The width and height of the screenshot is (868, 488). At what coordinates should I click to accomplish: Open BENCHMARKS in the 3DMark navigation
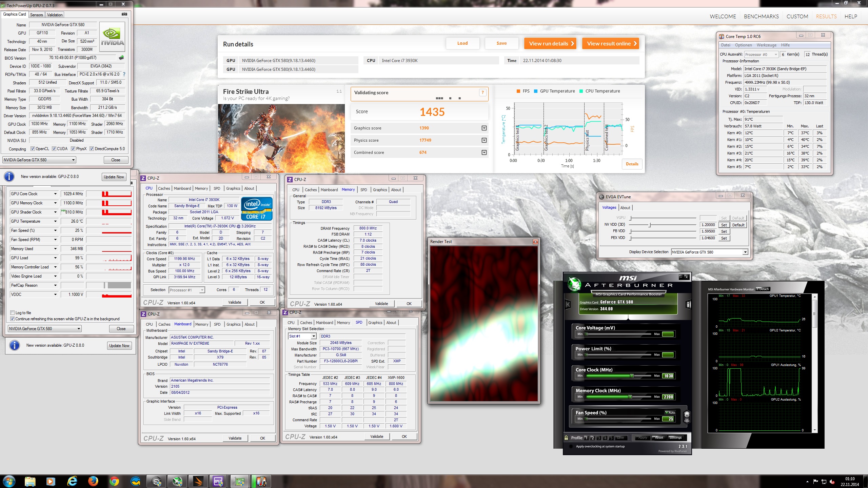tap(761, 16)
